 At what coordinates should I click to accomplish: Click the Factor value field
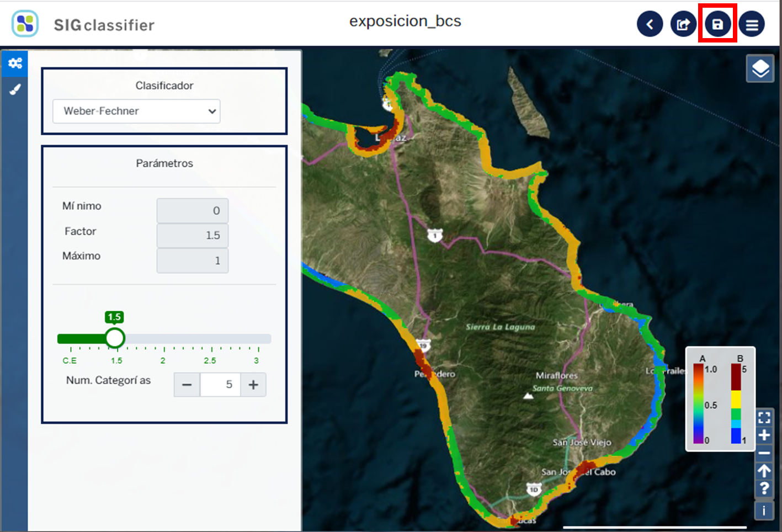pyautogui.click(x=193, y=235)
